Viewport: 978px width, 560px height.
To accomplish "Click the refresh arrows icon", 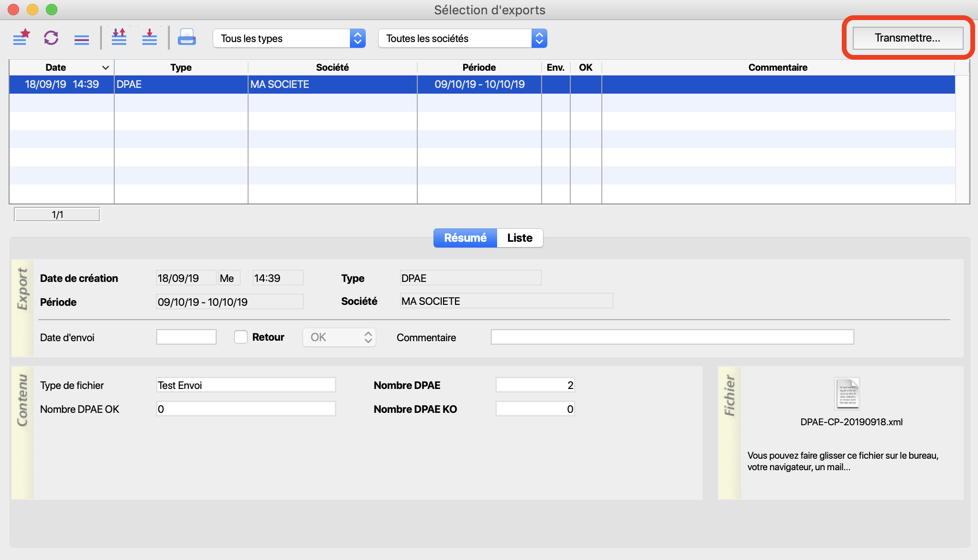I will point(51,37).
